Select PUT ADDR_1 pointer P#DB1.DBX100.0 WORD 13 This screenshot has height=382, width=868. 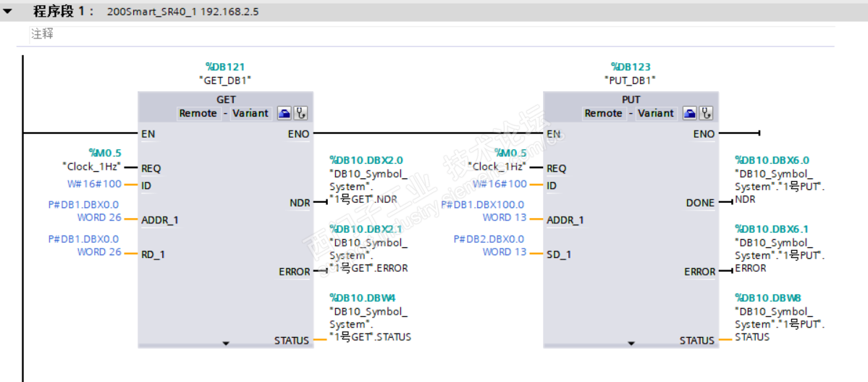click(x=484, y=211)
